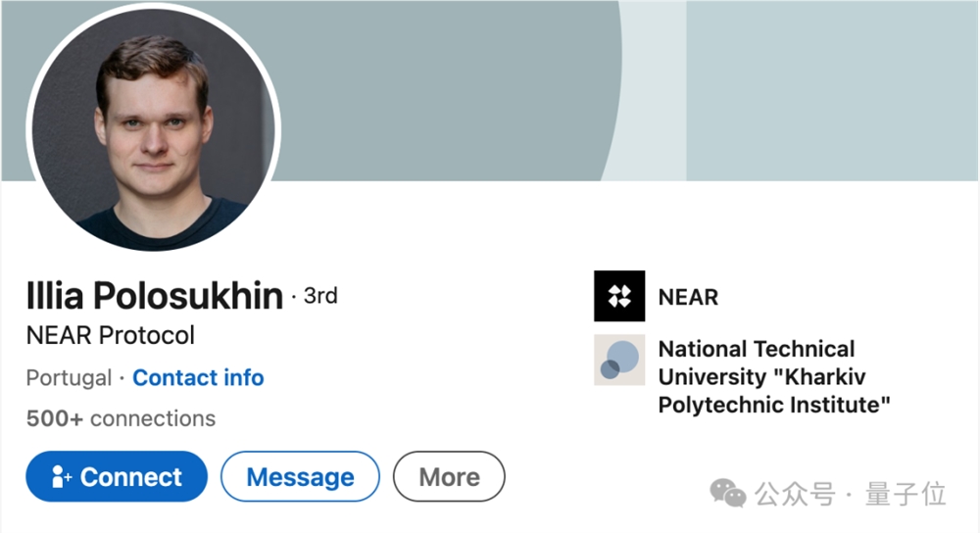The height and width of the screenshot is (533, 980).
Task: Click the WeChat icon in the watermark
Action: [x=728, y=494]
